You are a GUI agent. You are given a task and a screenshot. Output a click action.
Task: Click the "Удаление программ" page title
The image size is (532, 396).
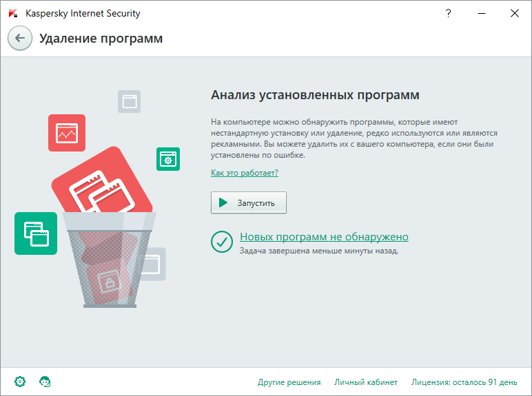(101, 39)
